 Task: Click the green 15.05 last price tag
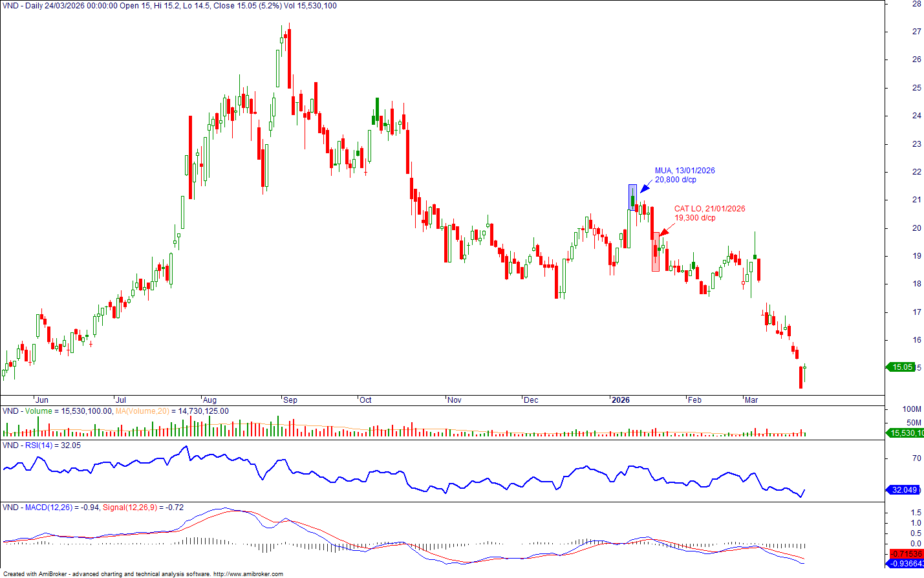901,367
